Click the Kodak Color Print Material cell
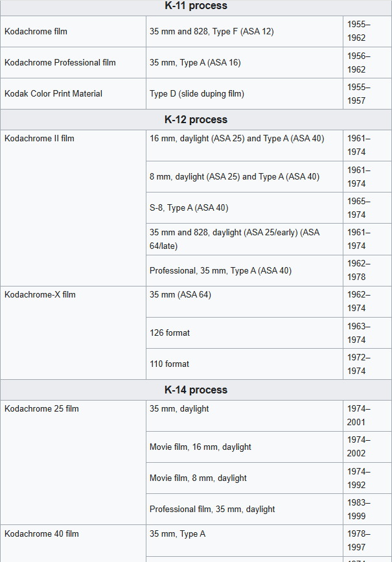Viewport: 392px width, 562px height. pyautogui.click(x=53, y=94)
